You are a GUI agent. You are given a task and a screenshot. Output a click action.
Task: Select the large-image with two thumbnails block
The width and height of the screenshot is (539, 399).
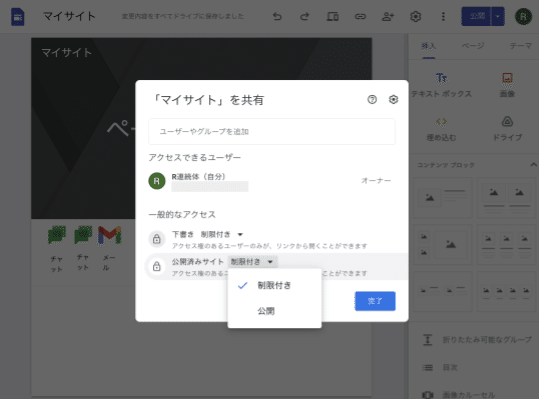[443, 245]
